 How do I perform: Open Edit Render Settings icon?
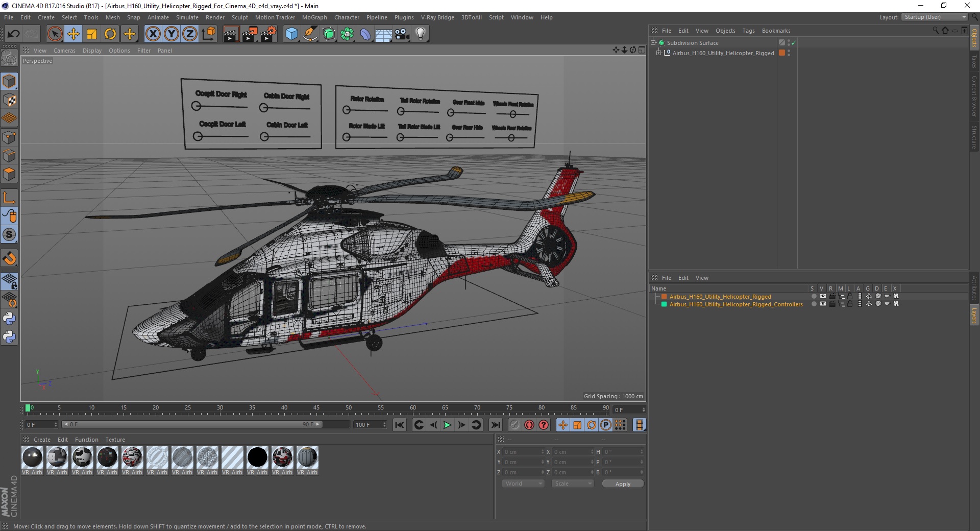coord(268,34)
